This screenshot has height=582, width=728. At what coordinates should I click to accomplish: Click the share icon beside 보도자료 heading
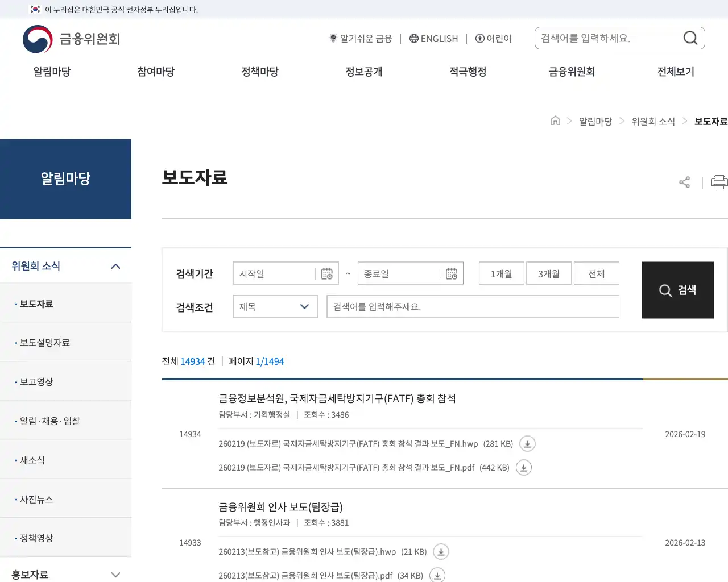click(684, 182)
